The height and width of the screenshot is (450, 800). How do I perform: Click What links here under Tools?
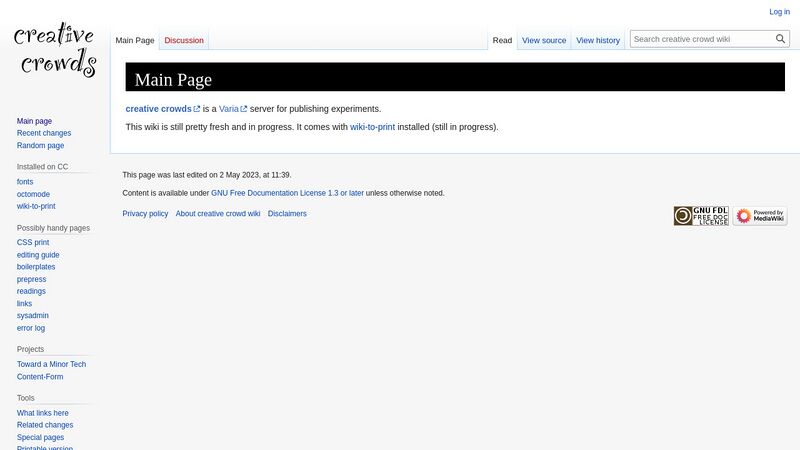tap(43, 413)
